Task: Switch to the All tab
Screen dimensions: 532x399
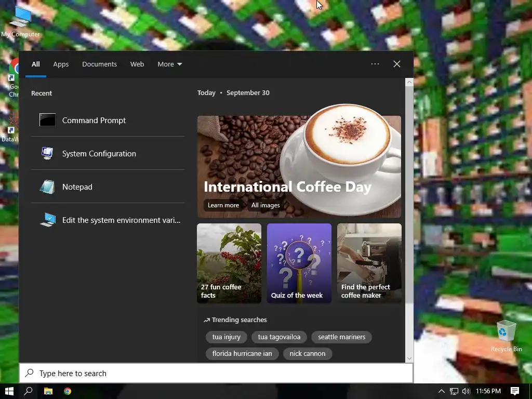Action: [36, 64]
